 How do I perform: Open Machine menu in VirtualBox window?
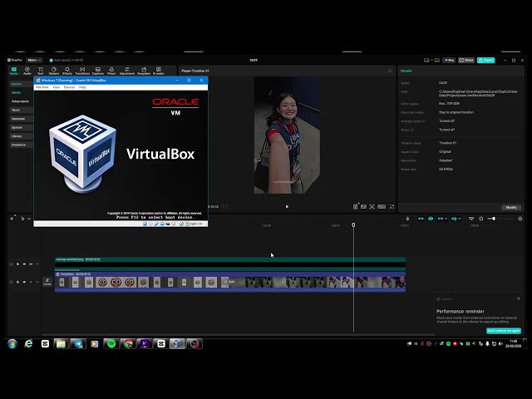42,87
